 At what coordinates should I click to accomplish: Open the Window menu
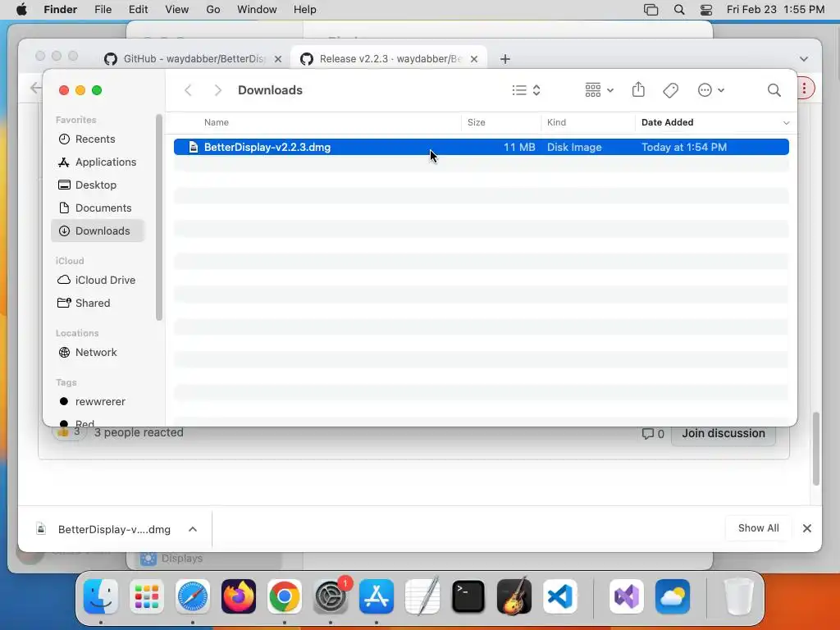[x=257, y=10]
